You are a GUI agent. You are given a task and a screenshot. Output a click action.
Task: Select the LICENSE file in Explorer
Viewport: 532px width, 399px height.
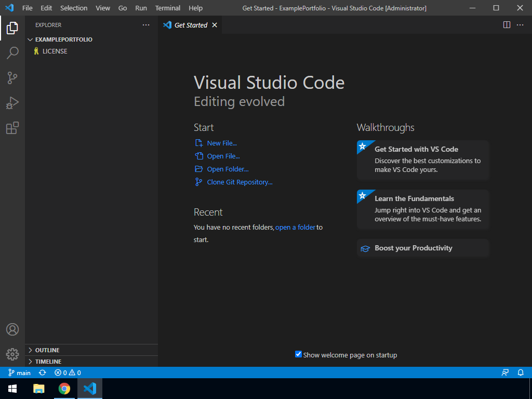pyautogui.click(x=55, y=51)
